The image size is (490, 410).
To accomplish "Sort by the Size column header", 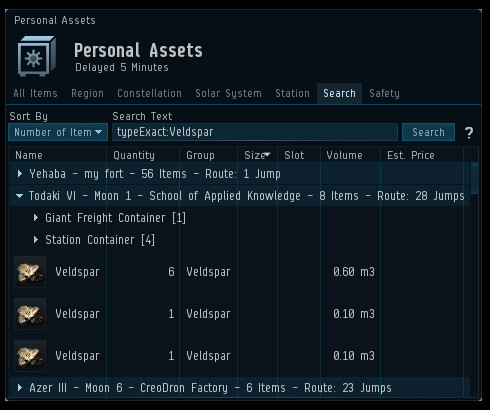I will 257,155.
